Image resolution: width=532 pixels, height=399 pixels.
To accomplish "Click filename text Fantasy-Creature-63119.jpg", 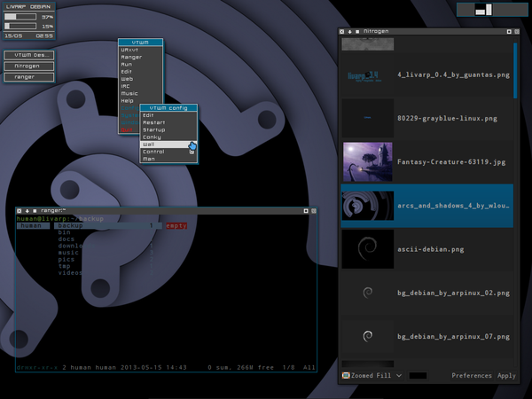I will (x=451, y=162).
